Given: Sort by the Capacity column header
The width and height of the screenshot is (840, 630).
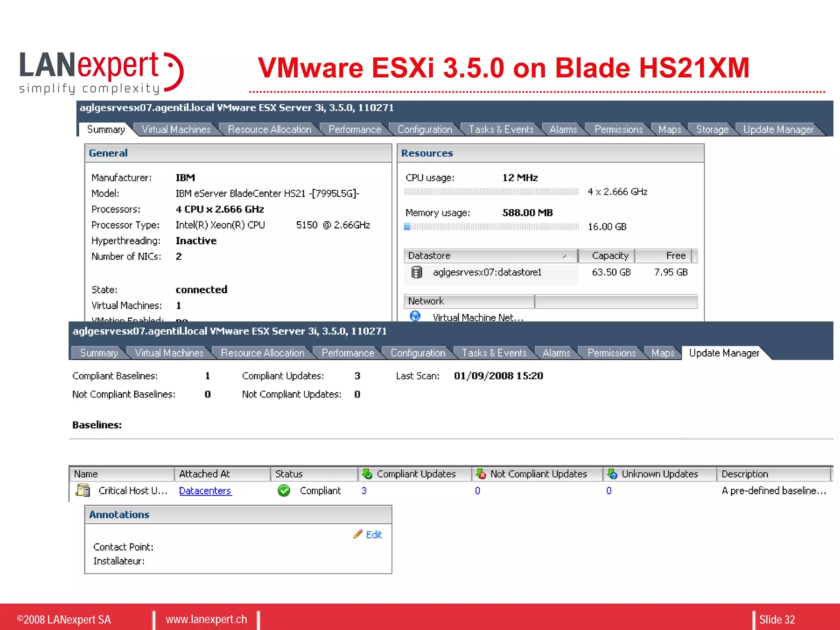Looking at the screenshot, I should pyautogui.click(x=607, y=256).
